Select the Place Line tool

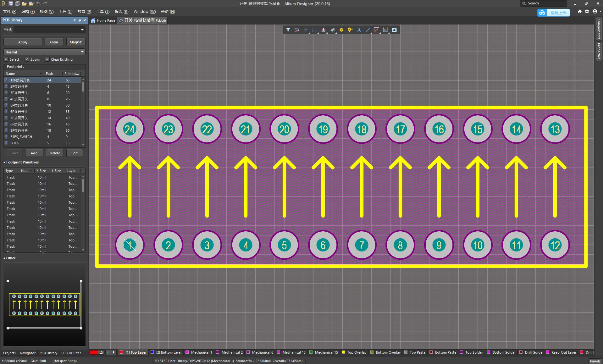point(368,30)
